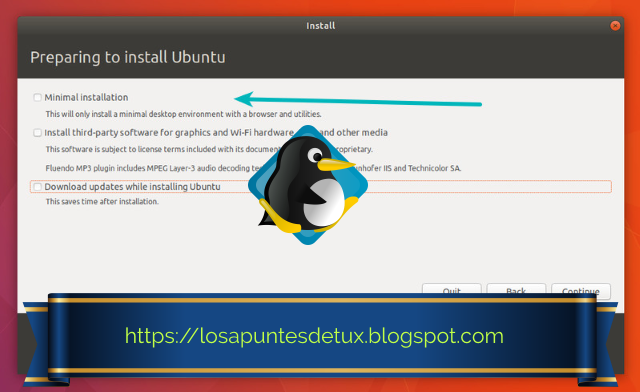Click the "Fluendo MP3 plugin includes" line
Image resolution: width=640 pixels, height=392 pixels.
[x=253, y=168]
